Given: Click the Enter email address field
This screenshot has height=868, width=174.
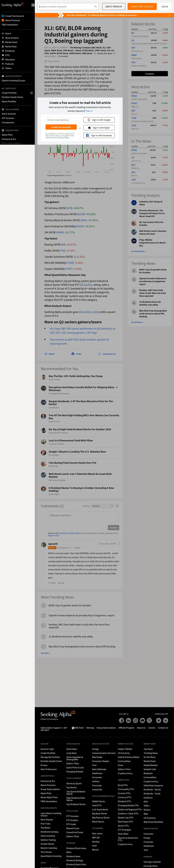Looking at the screenshot, I should click(61, 120).
